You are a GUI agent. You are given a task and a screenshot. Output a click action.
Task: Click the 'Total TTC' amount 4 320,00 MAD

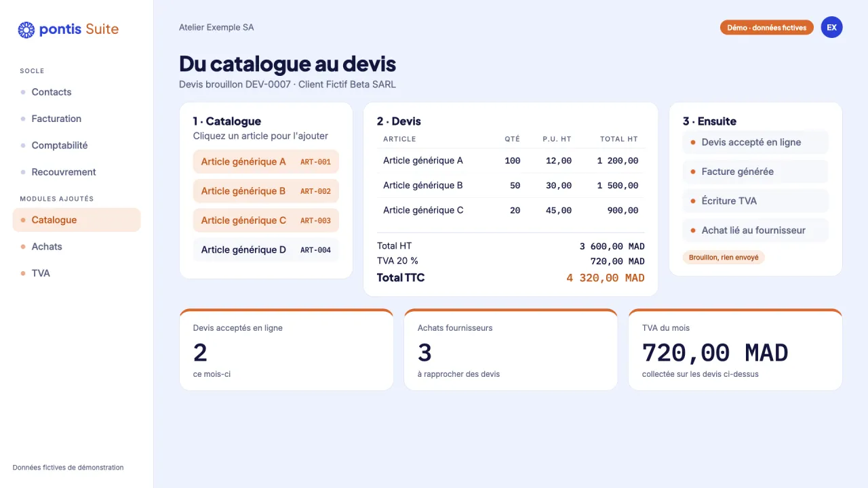point(606,278)
